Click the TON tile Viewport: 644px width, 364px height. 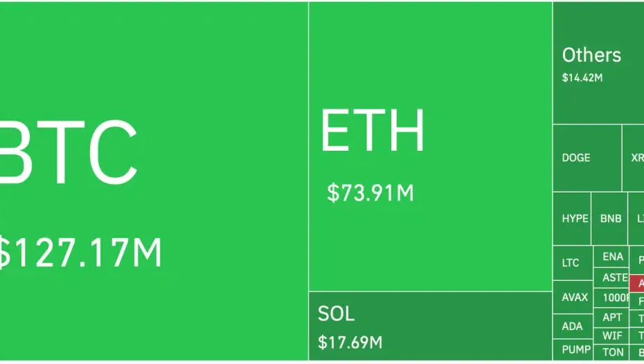click(612, 352)
